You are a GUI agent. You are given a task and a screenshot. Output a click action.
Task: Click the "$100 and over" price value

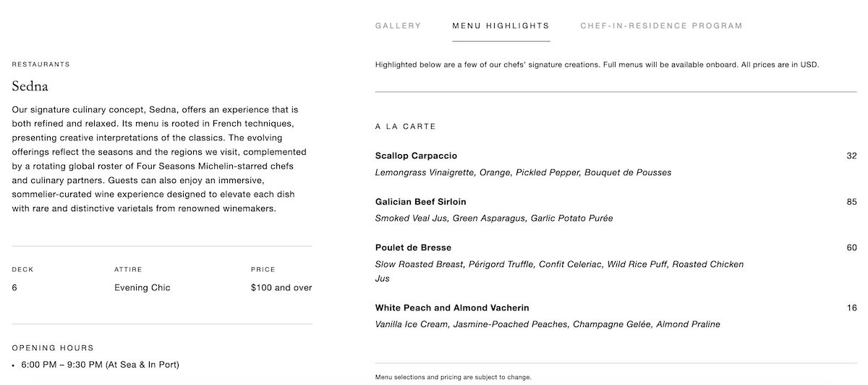pyautogui.click(x=281, y=287)
